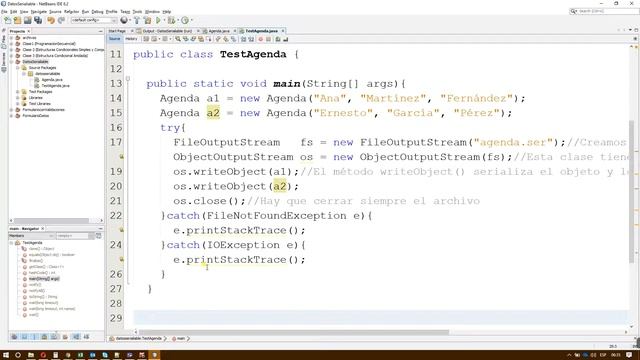Screen dimensions: 640x360
Task: Click the Shift Line Left icon
Action: click(243, 39)
